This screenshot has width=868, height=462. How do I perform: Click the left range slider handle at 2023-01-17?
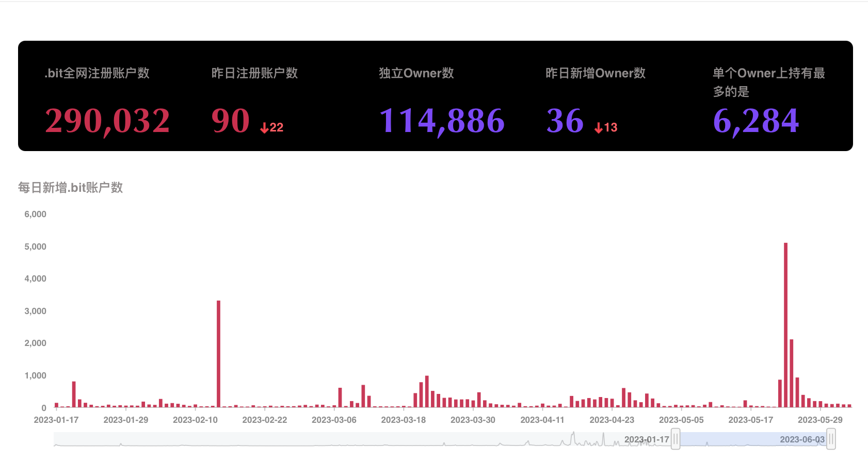pyautogui.click(x=676, y=439)
